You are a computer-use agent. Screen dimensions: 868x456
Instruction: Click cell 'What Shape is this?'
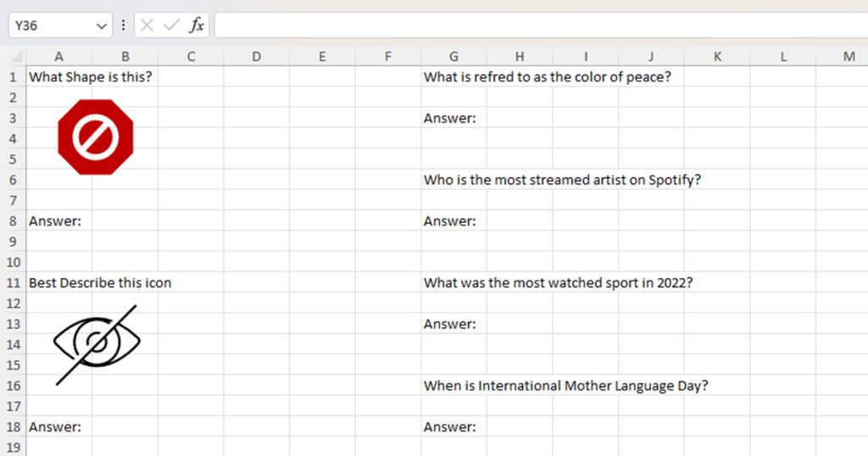click(x=90, y=77)
